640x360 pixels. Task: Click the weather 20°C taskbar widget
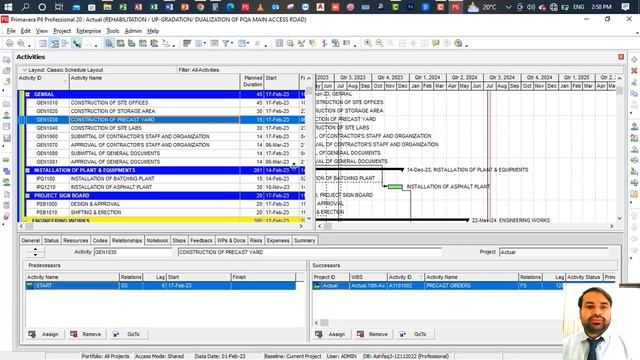tap(482, 7)
